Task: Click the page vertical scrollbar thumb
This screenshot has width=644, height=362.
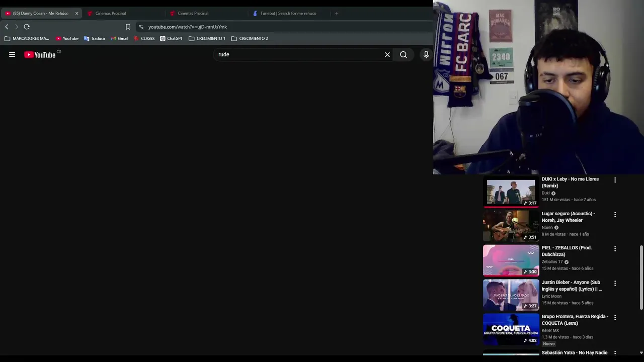Action: 641,278
